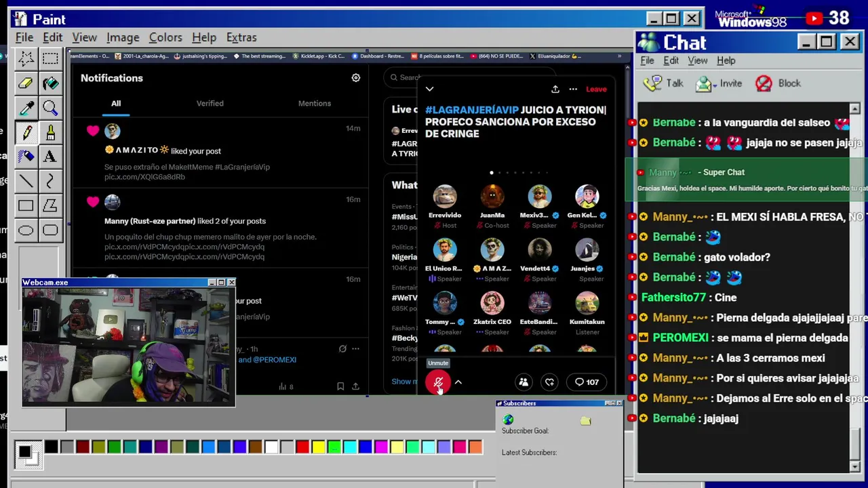Screen dimensions: 868x488
Task: Pick the black color swatch in the palette
Action: tap(52, 447)
